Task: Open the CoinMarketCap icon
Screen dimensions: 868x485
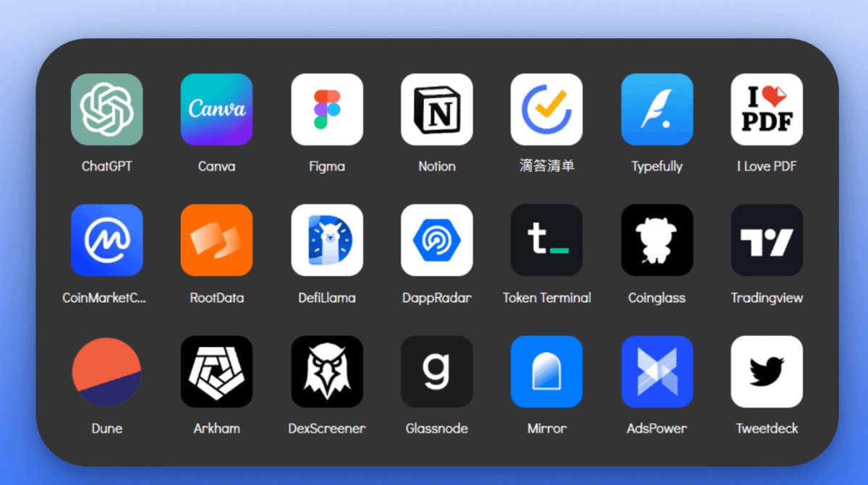Action: 107,240
